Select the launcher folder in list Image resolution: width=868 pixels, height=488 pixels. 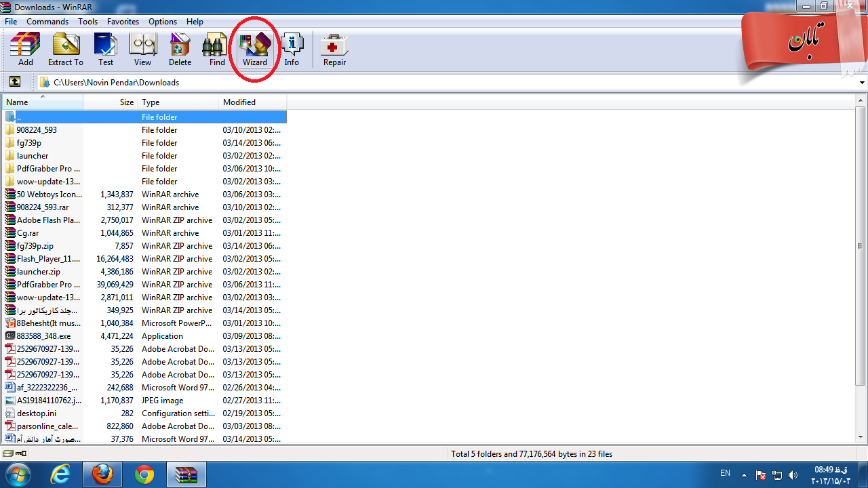click(x=33, y=156)
